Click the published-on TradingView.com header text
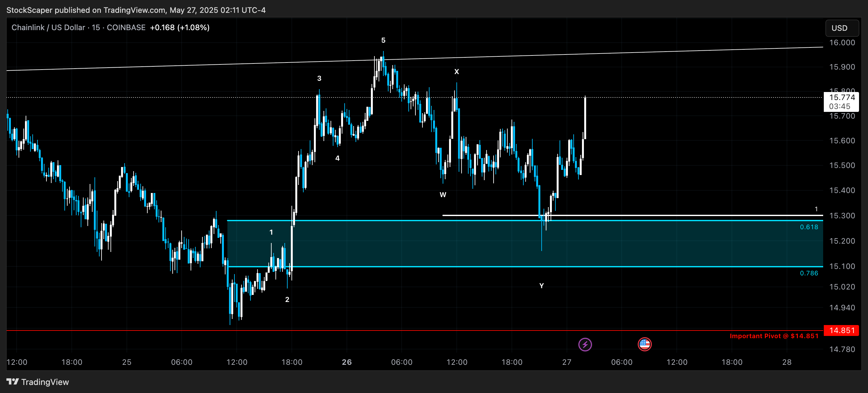 (x=136, y=10)
